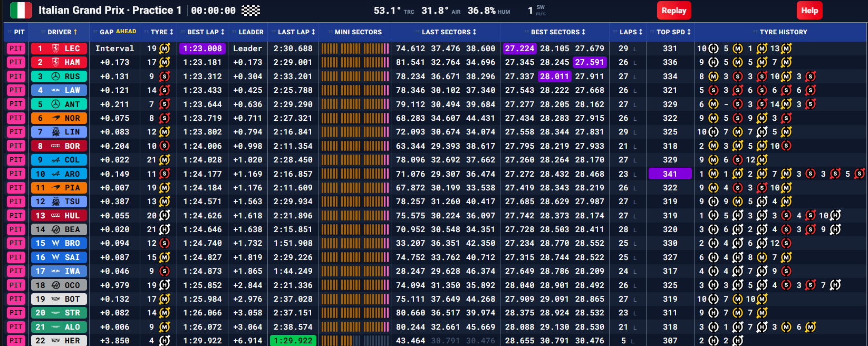Click purple best sector 27.224
This screenshot has width=868, height=346.
click(x=519, y=49)
